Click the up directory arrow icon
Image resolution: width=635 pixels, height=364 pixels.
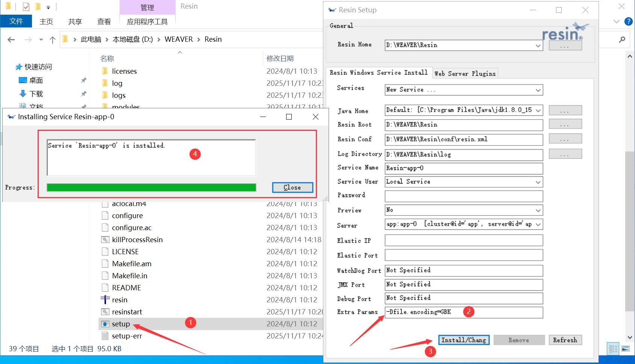coord(53,39)
